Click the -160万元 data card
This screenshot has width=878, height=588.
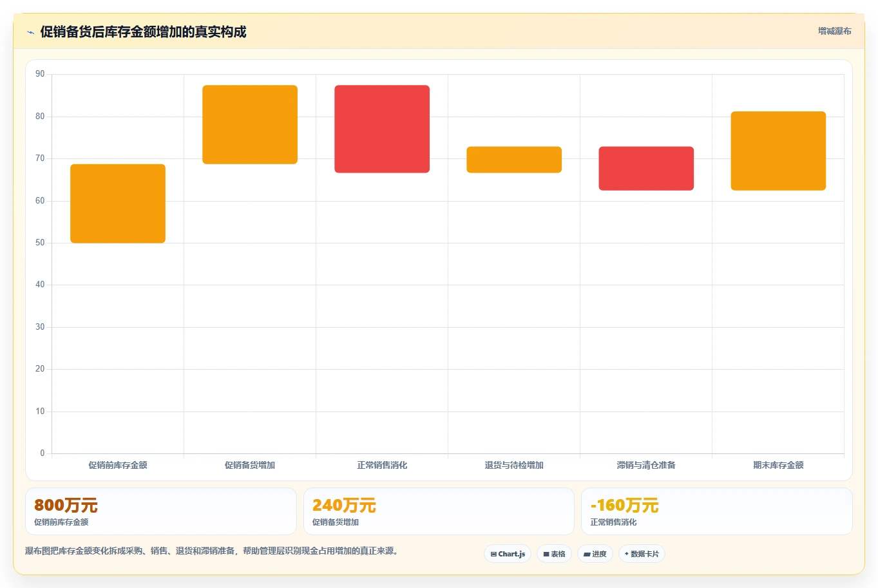[717, 511]
